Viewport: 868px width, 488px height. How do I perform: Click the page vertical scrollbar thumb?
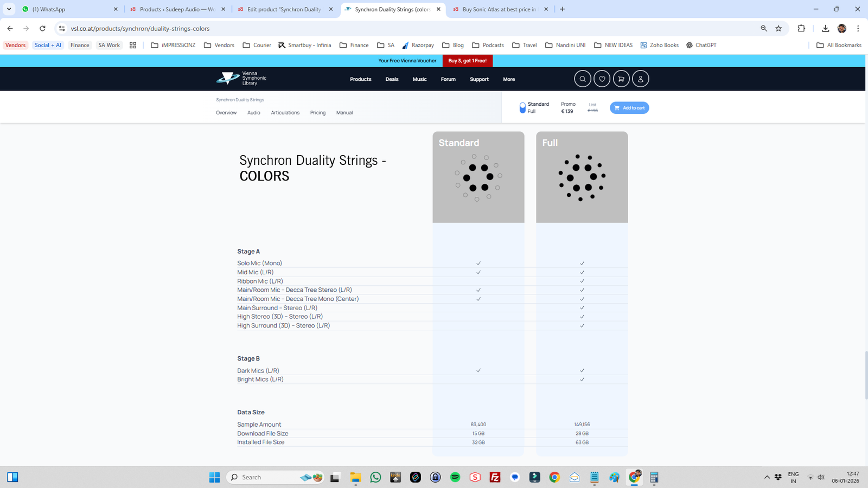865,374
